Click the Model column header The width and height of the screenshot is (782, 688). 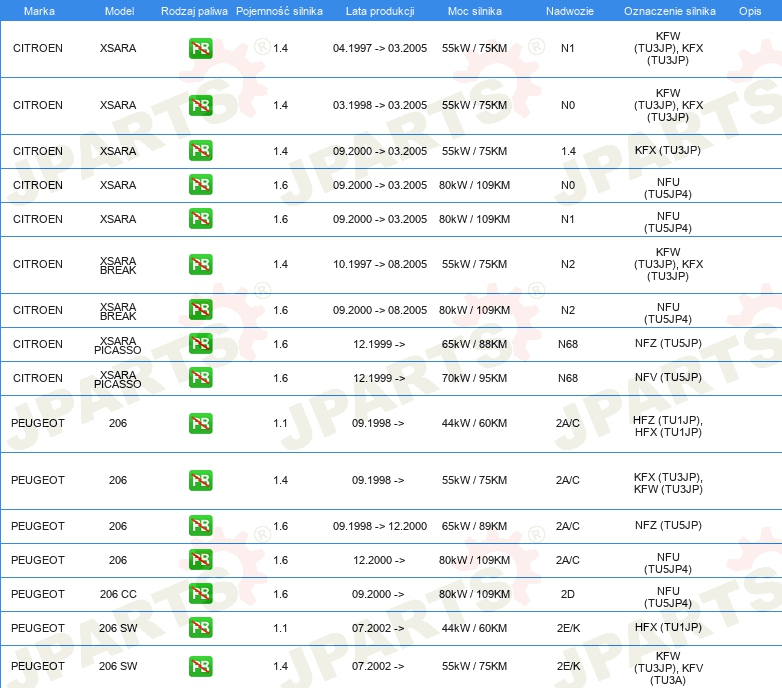(x=118, y=10)
